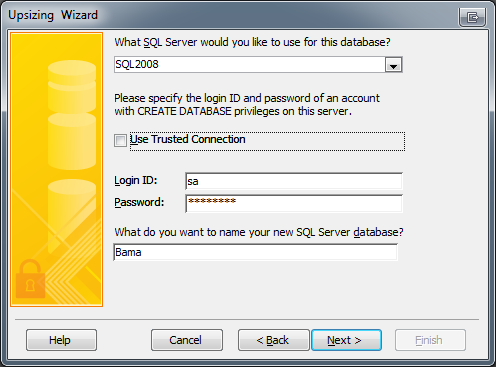Click the padlock icon in the wizard banner
The height and width of the screenshot is (367, 496).
click(30, 279)
